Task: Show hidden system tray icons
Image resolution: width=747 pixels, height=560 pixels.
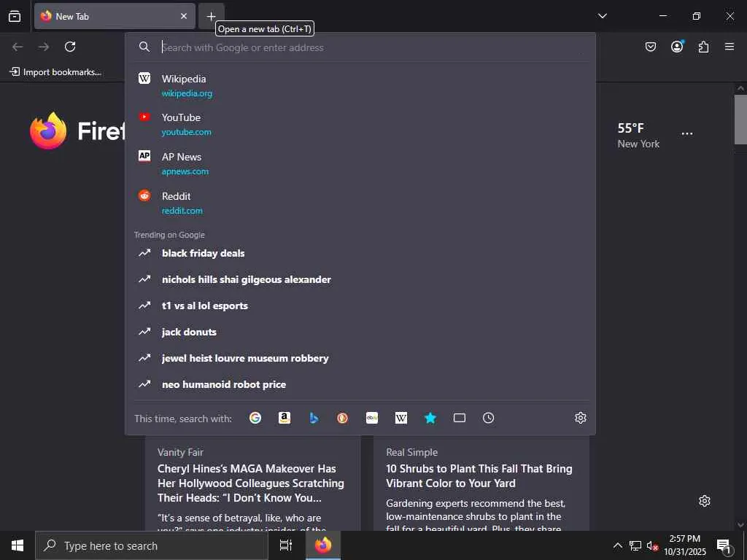Action: click(617, 545)
